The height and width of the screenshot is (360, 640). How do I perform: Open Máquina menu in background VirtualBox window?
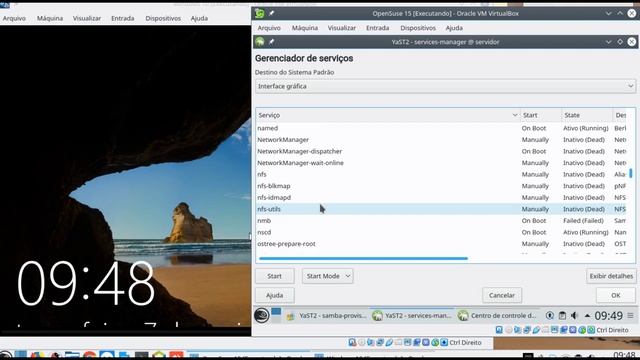point(50,18)
